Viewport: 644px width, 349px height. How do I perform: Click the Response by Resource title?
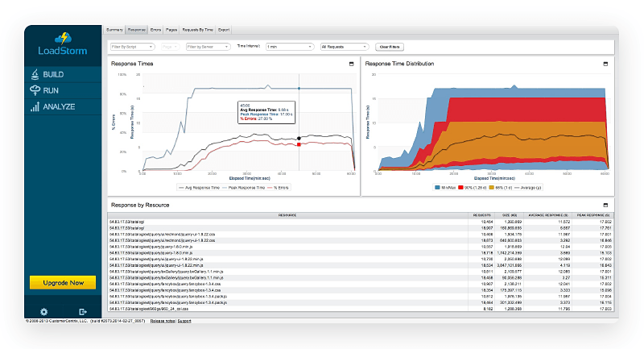[x=140, y=205]
